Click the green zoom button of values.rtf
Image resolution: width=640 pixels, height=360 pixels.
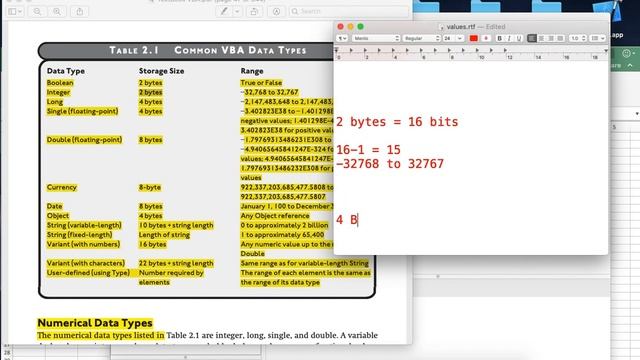[x=360, y=27]
